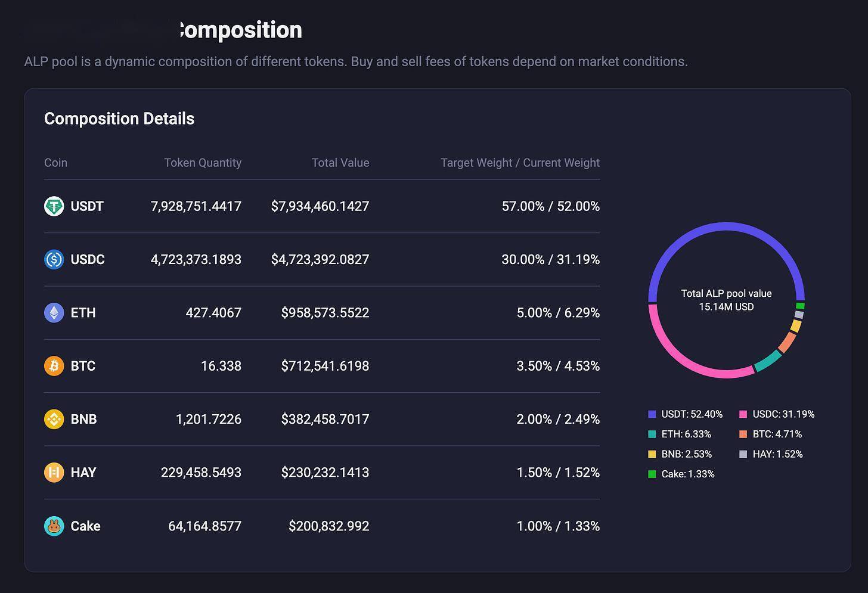The height and width of the screenshot is (593, 868).
Task: Click the Composition Details heading
Action: click(119, 119)
